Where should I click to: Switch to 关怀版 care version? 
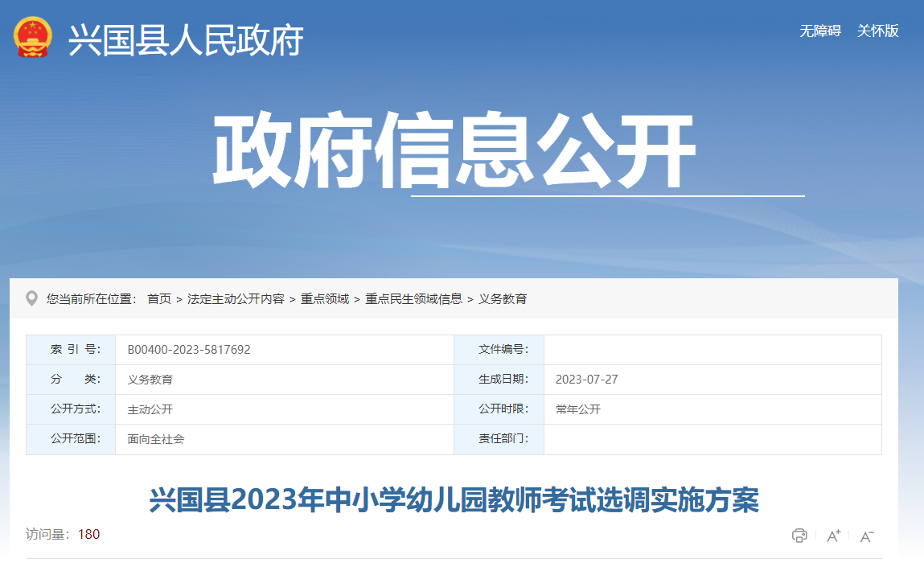(877, 31)
